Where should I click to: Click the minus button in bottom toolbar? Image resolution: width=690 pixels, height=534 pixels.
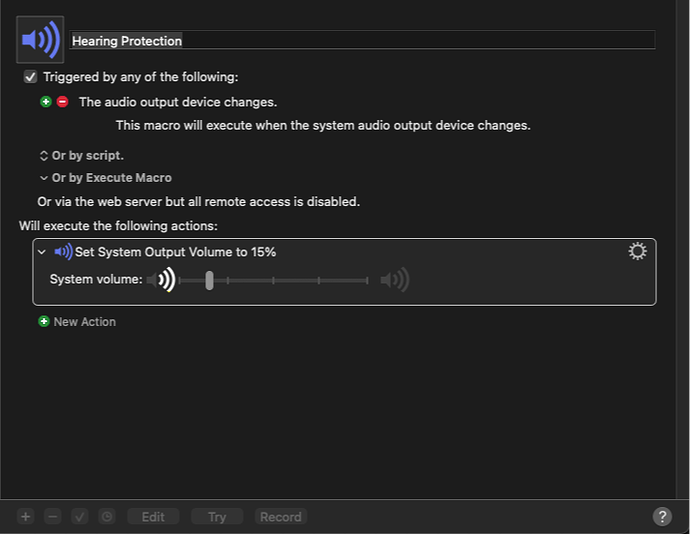click(x=53, y=517)
